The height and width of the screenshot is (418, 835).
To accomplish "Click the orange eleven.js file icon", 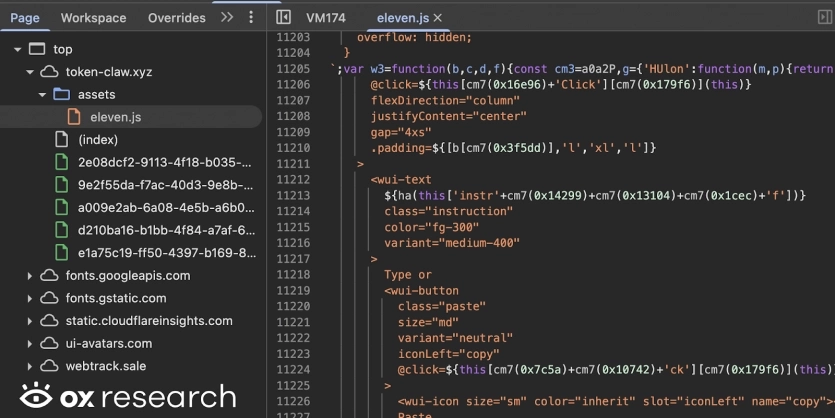I will point(74,117).
